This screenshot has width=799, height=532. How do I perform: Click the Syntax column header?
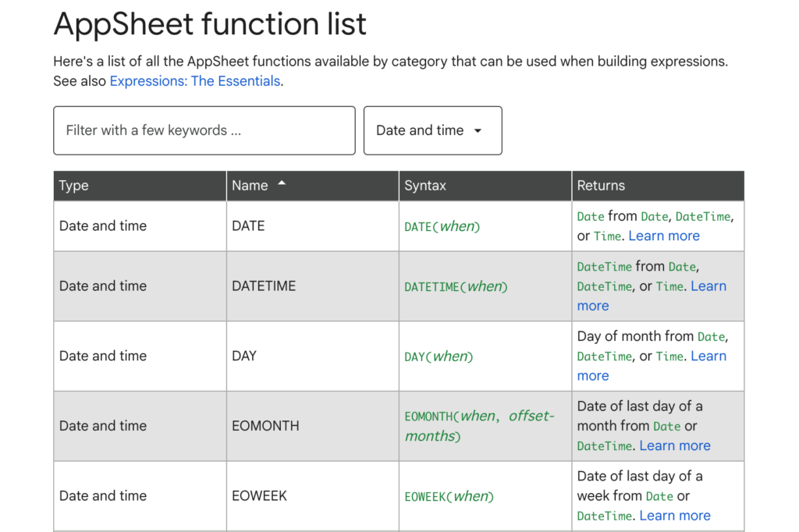[485, 186]
